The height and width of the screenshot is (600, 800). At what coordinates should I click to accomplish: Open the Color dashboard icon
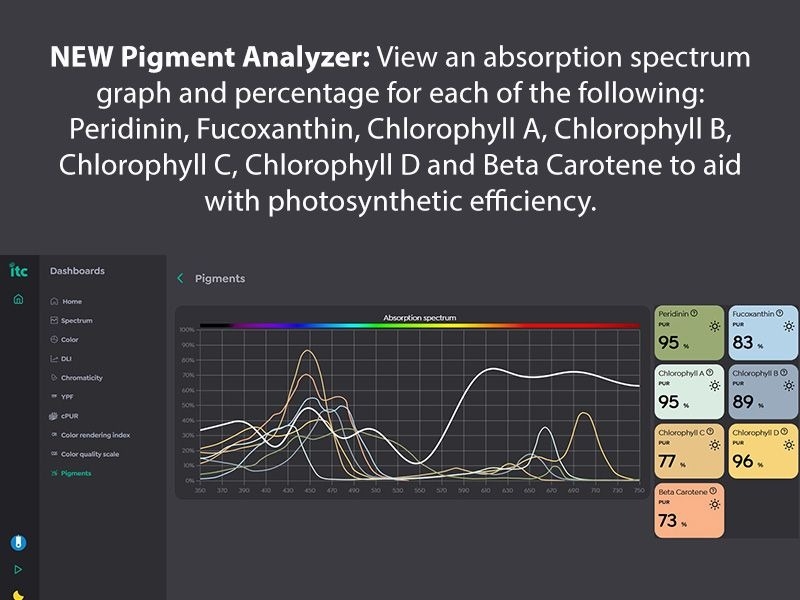click(x=54, y=339)
